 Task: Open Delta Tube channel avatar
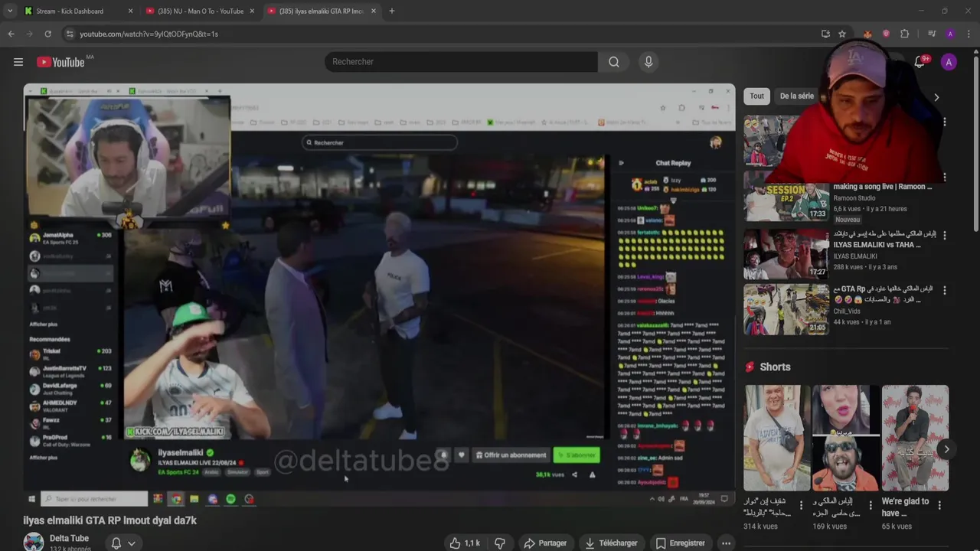pyautogui.click(x=34, y=543)
